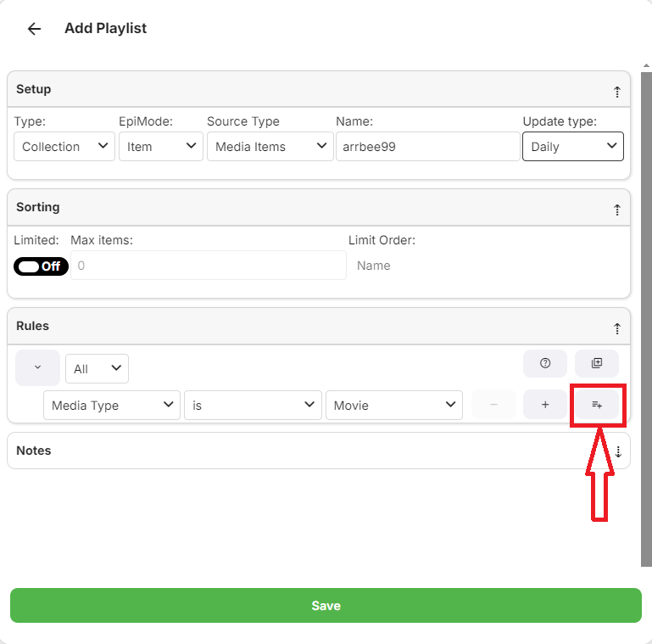Open the Media Type rule field dropdown
652x644 pixels.
point(111,406)
